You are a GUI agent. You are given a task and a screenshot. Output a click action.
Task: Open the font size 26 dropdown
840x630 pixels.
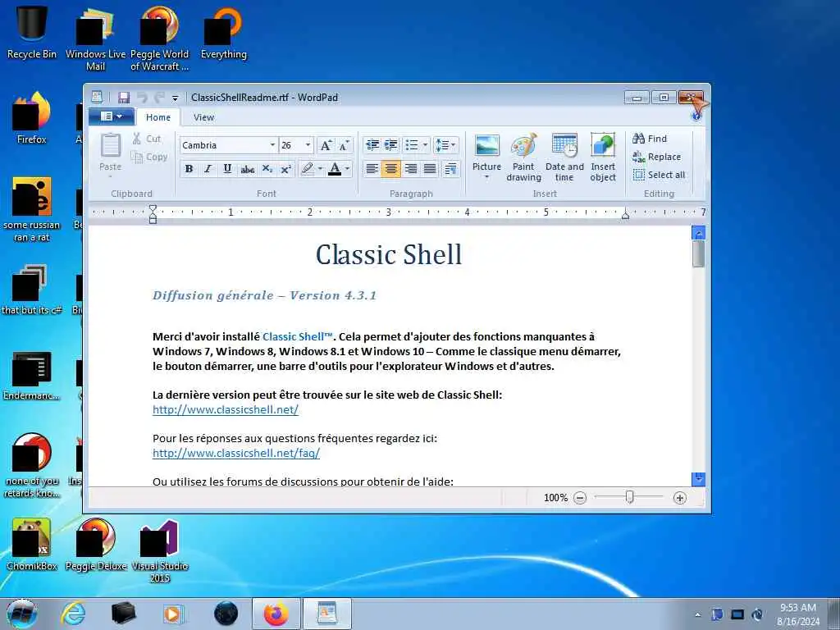click(308, 145)
